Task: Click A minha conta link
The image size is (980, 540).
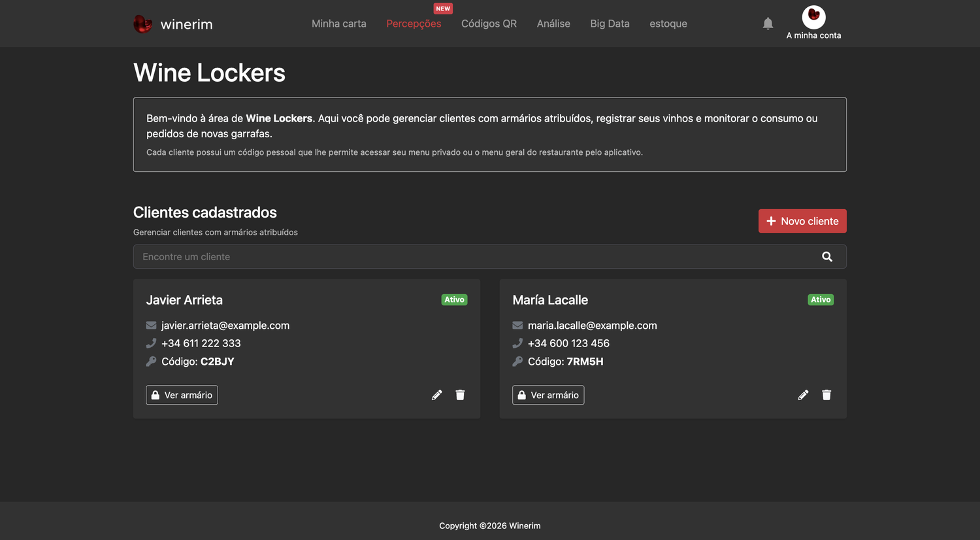Action: click(814, 35)
